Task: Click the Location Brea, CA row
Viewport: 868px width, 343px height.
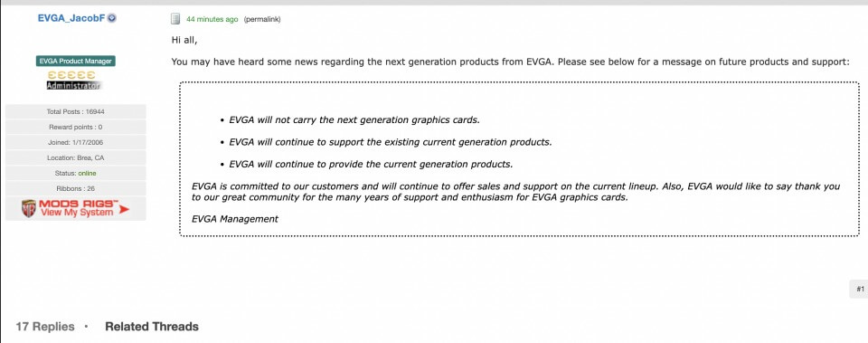Action: click(x=76, y=157)
